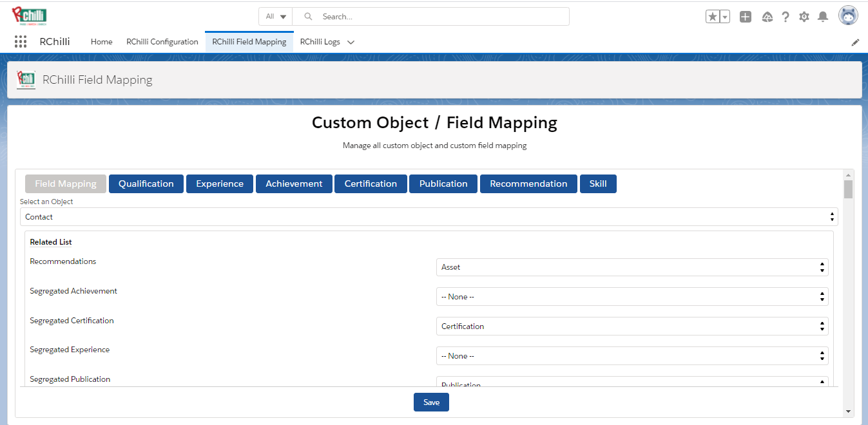This screenshot has height=425, width=868.
Task: Open the Setup gear icon
Action: pos(804,17)
